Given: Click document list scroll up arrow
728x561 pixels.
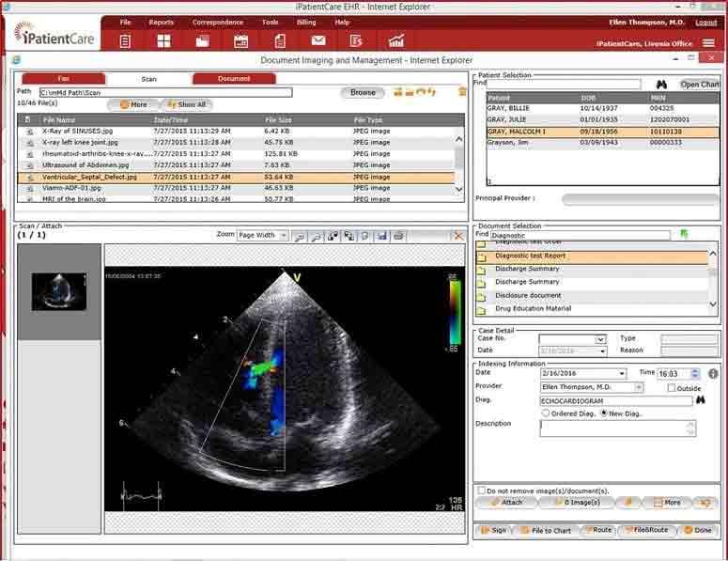Looking at the screenshot, I should click(713, 254).
